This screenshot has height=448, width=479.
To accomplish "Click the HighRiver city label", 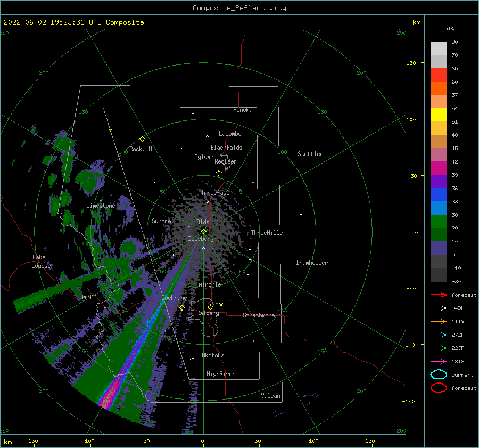I will pyautogui.click(x=221, y=374).
